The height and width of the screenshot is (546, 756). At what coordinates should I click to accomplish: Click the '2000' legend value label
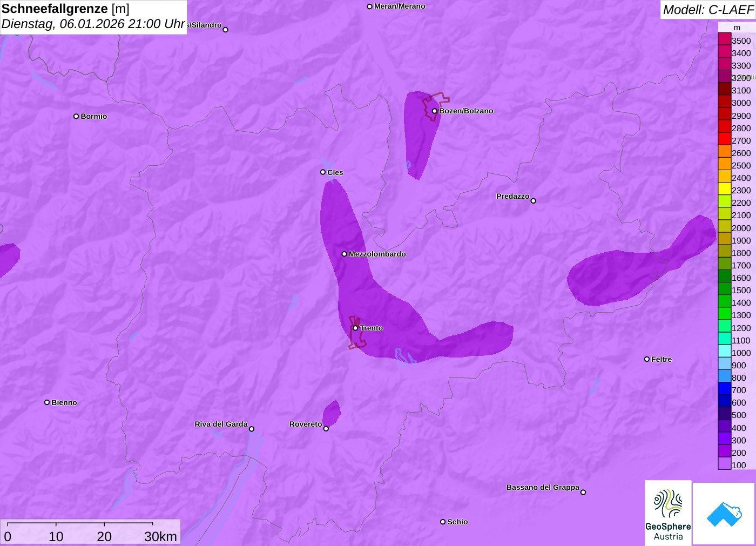click(741, 228)
